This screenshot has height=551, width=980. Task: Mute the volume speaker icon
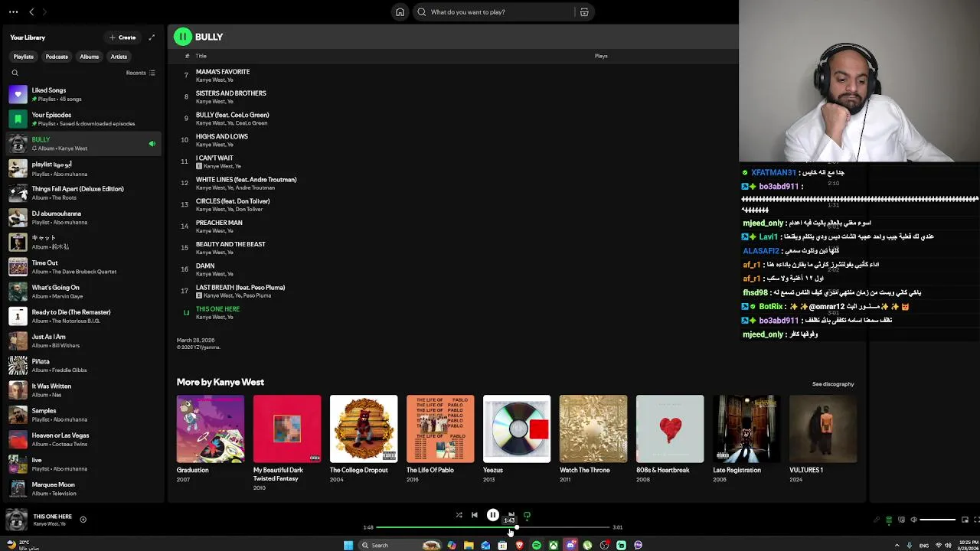click(913, 520)
